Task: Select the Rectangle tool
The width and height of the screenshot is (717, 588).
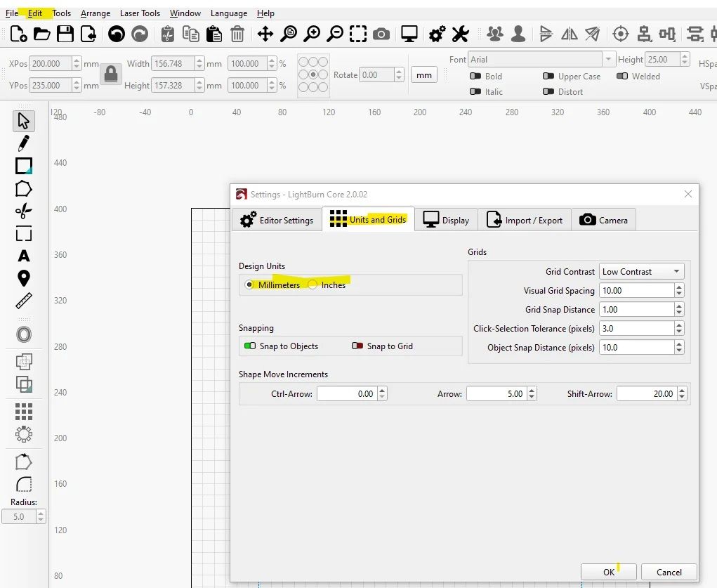Action: coord(24,166)
